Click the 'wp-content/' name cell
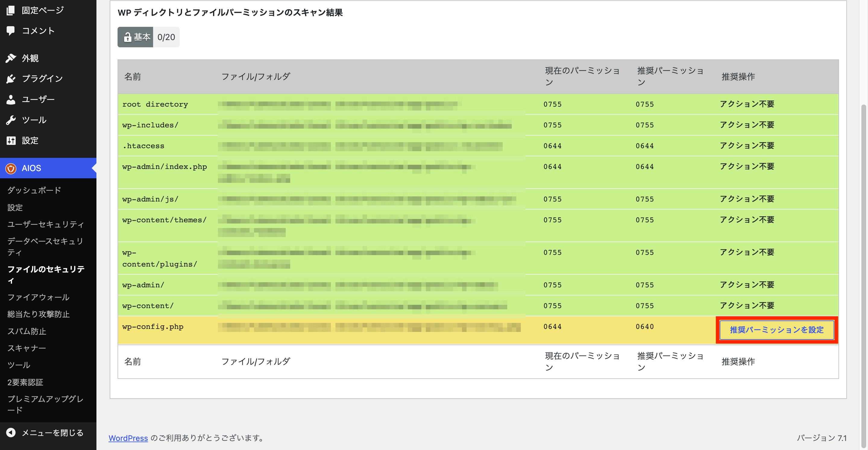This screenshot has width=868, height=450. (148, 306)
